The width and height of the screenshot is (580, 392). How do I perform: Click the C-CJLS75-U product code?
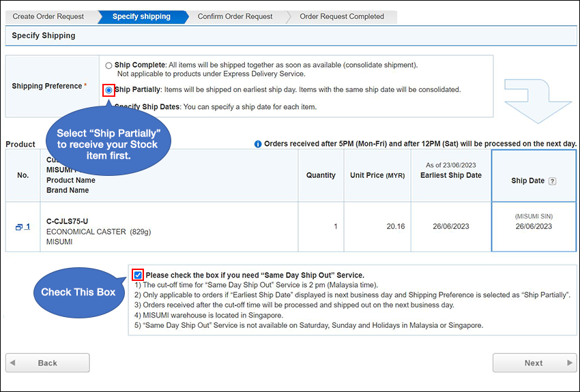tap(67, 221)
